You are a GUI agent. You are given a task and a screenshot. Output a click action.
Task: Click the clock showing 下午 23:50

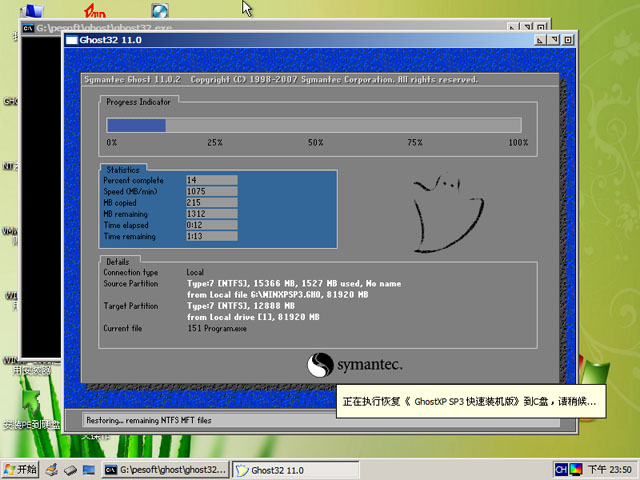pyautogui.click(x=610, y=470)
